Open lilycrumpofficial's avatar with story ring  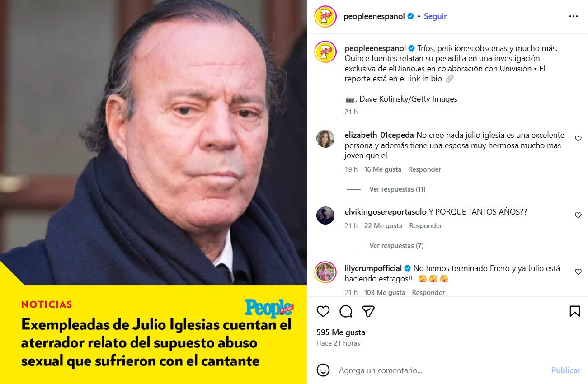pos(325,272)
